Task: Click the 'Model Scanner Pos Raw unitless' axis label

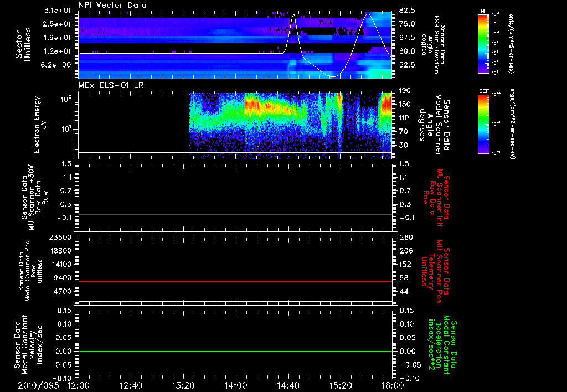Action: tap(30, 271)
